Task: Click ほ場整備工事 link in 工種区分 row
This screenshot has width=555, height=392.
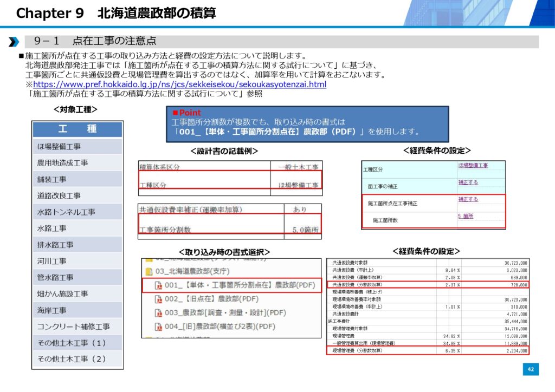Action: coord(473,166)
